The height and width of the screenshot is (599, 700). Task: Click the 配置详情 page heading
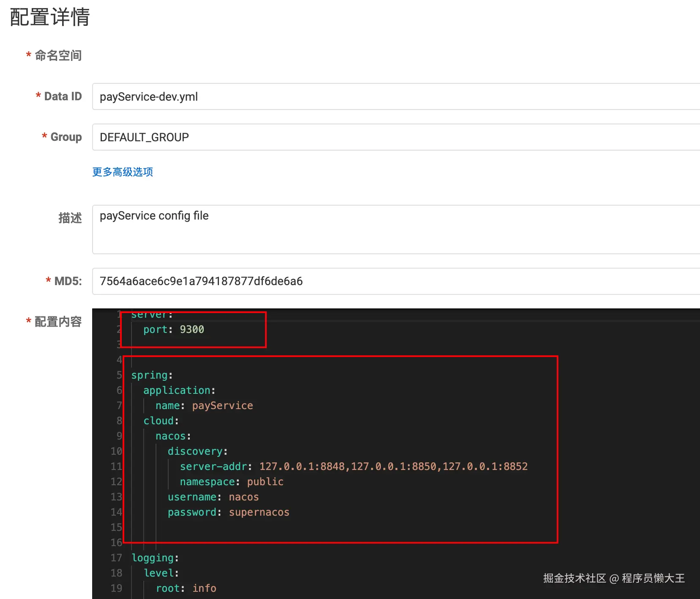(x=50, y=17)
